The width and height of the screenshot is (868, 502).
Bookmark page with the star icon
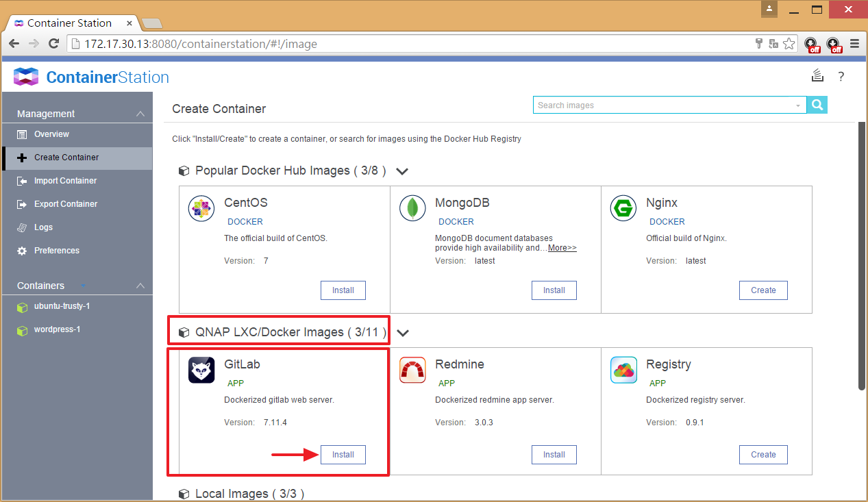click(x=789, y=44)
